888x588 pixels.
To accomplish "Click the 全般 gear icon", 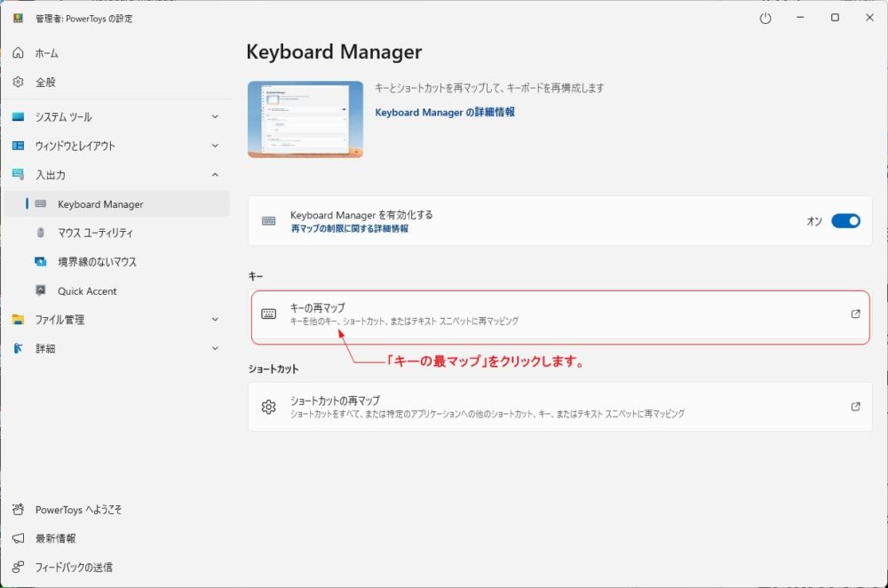I will click(18, 82).
